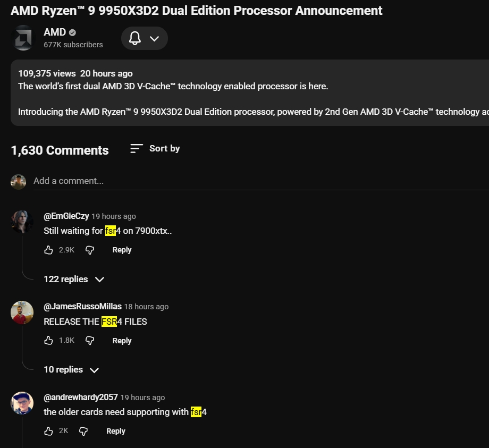
Task: Dislike the comment by @andrewhardy2057
Action: point(83,431)
